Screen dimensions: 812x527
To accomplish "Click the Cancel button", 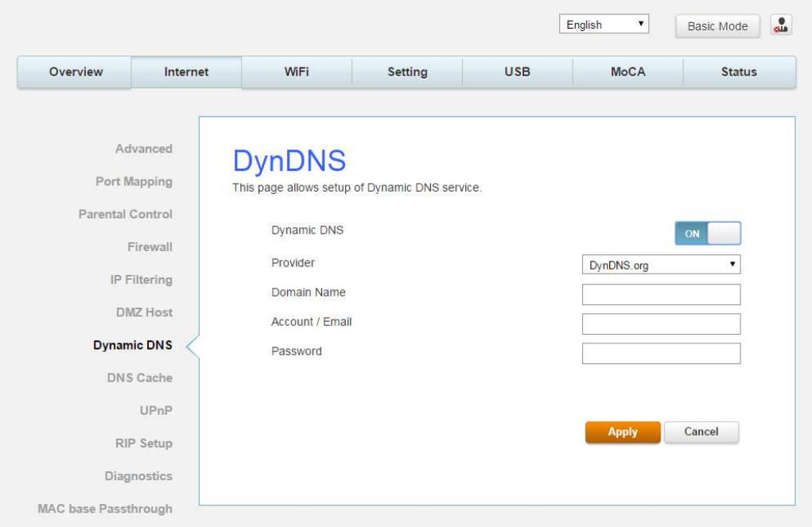I will pyautogui.click(x=701, y=432).
